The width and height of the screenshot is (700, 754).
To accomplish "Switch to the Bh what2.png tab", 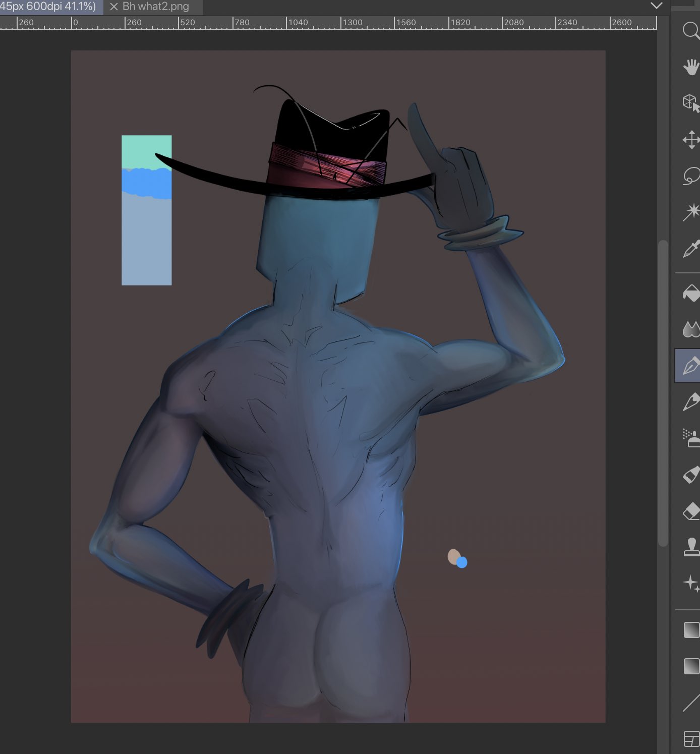I will pyautogui.click(x=155, y=7).
